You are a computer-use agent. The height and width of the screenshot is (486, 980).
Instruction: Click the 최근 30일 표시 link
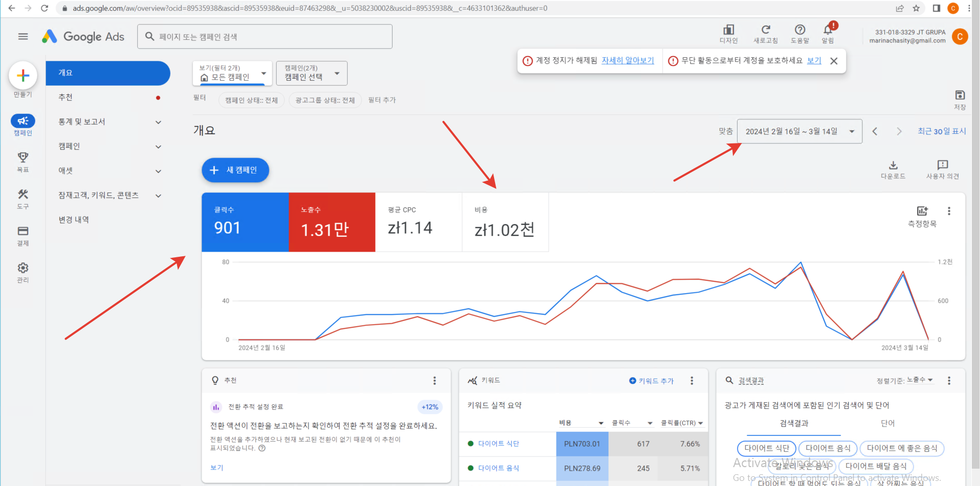click(942, 131)
